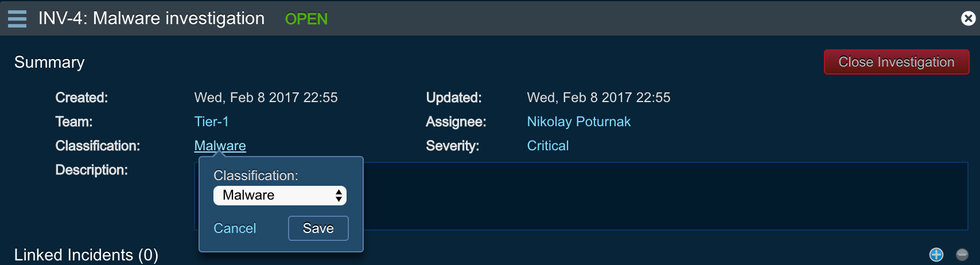Viewport: 980px width, 265px height.
Task: Click the Tier-1 team link
Action: (211, 122)
